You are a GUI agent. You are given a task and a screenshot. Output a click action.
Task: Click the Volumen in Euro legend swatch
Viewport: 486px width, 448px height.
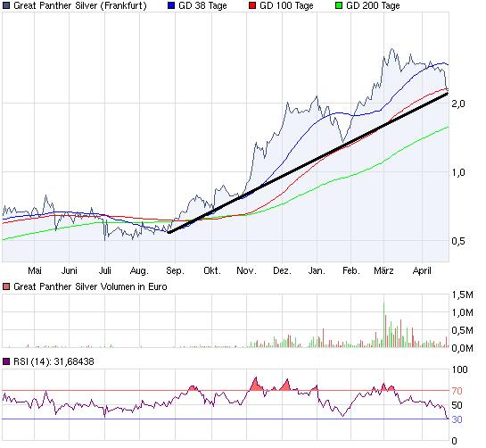point(6,286)
